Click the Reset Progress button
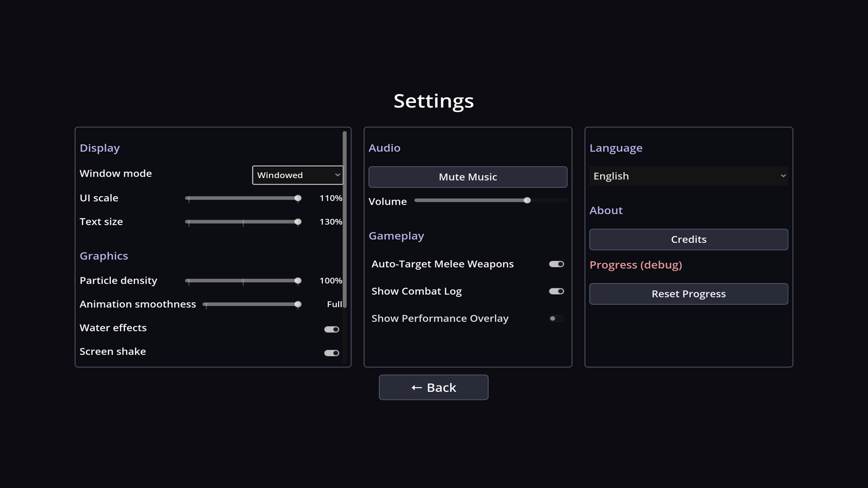Screen dimensions: 868x488 689,294
